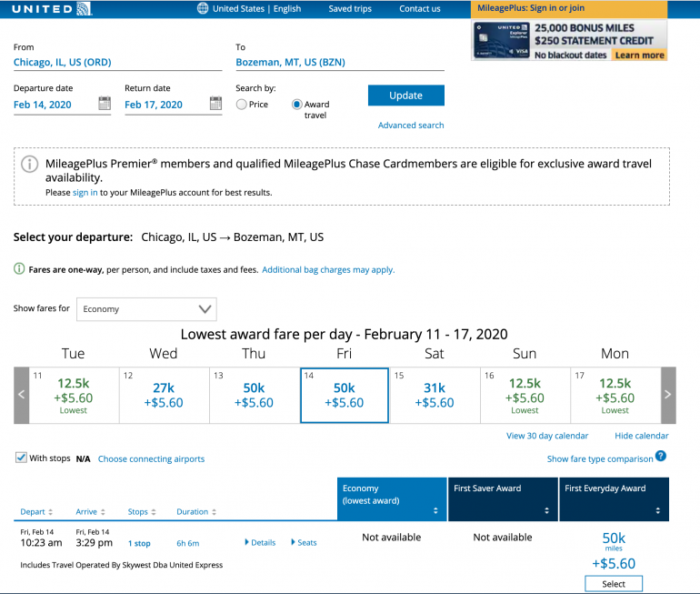Expand flight Details
Viewport: 700px width, 594px height.
tap(260, 543)
